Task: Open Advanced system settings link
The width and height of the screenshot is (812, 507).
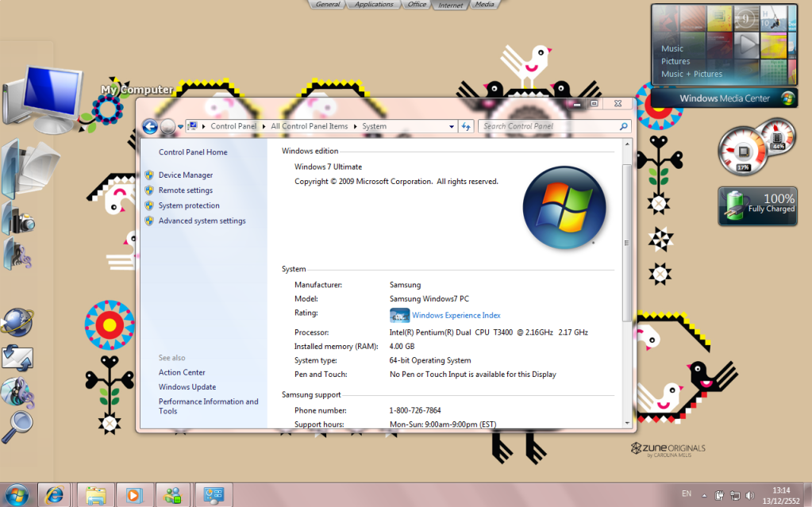Action: (202, 221)
